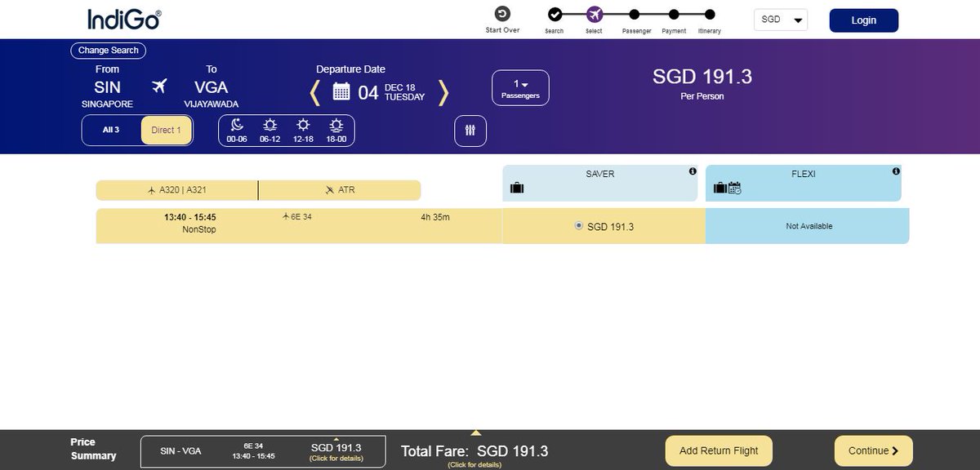This screenshot has width=980, height=470.
Task: Select the SGD 191.3 Saver fare radio
Action: [579, 225]
